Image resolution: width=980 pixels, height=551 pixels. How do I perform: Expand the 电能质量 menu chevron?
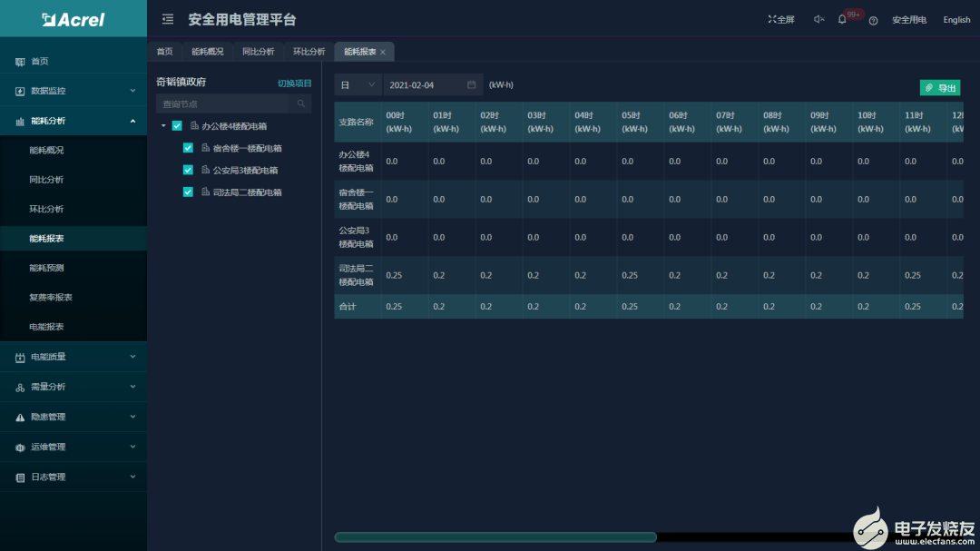[x=132, y=357]
